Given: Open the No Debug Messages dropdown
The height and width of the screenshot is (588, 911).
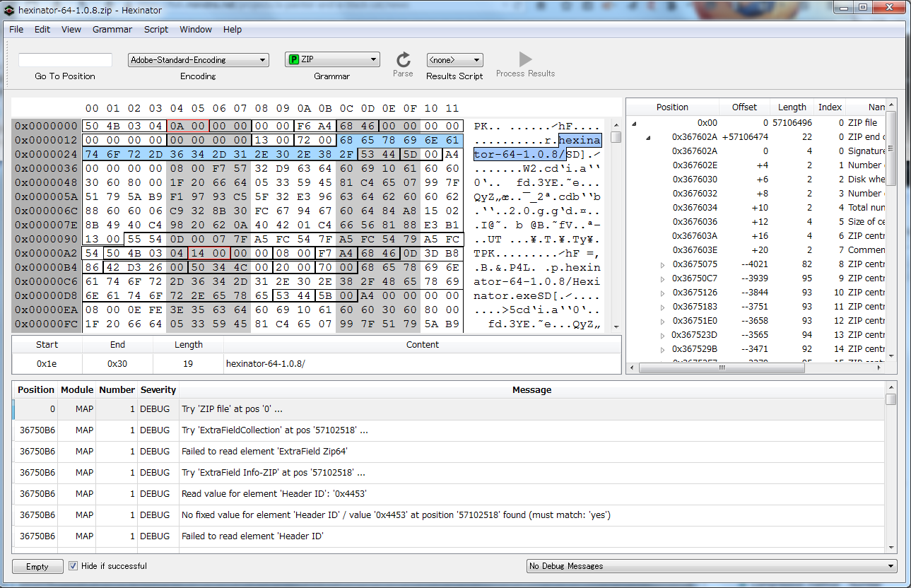Looking at the screenshot, I should click(x=711, y=566).
